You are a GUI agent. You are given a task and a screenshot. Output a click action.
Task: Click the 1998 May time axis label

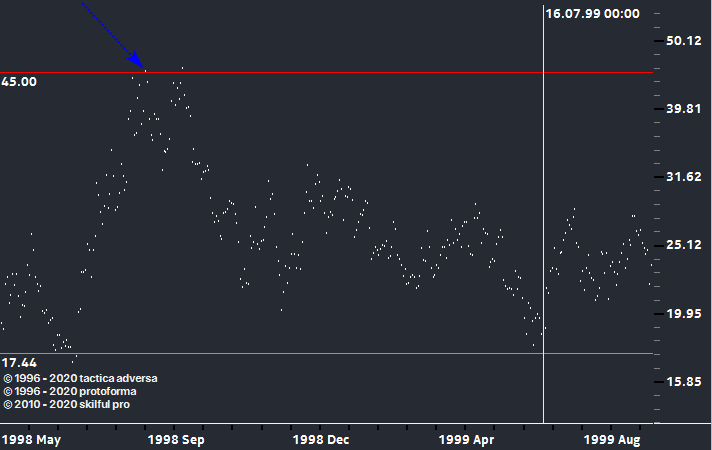[x=32, y=439]
